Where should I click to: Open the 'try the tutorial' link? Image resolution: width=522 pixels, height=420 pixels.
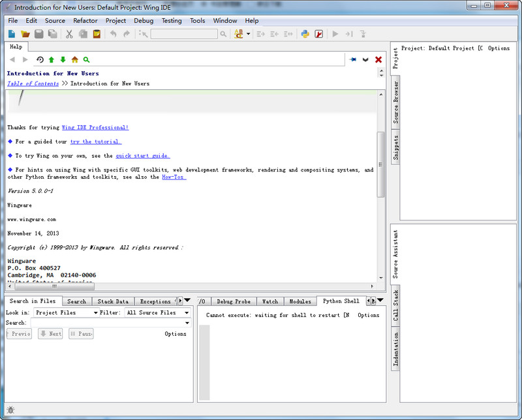95,142
